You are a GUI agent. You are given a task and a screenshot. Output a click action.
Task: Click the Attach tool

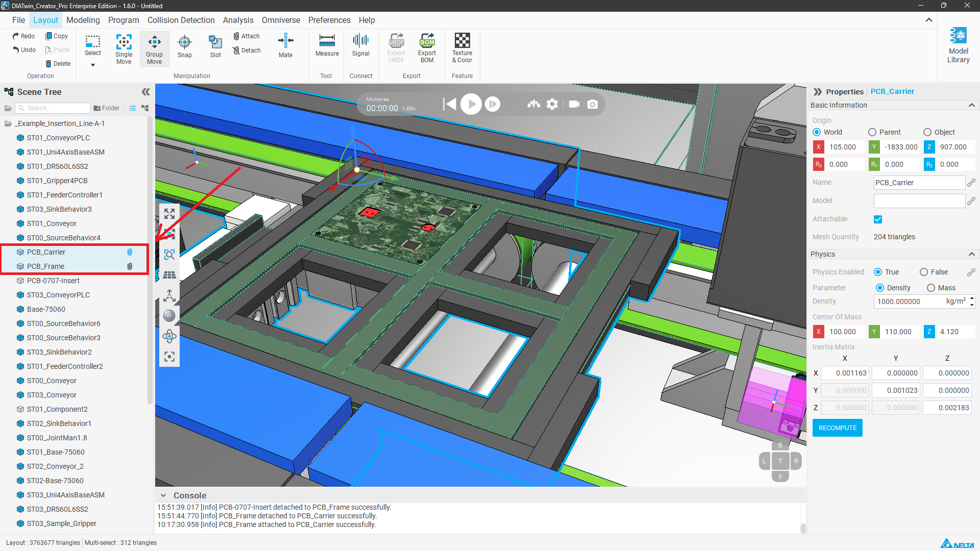247,36
